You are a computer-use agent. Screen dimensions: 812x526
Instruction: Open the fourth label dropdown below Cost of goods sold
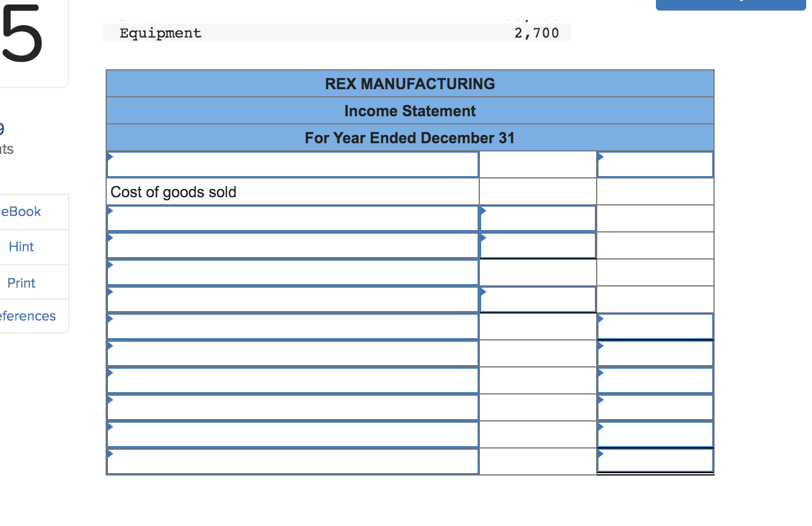[293, 299]
